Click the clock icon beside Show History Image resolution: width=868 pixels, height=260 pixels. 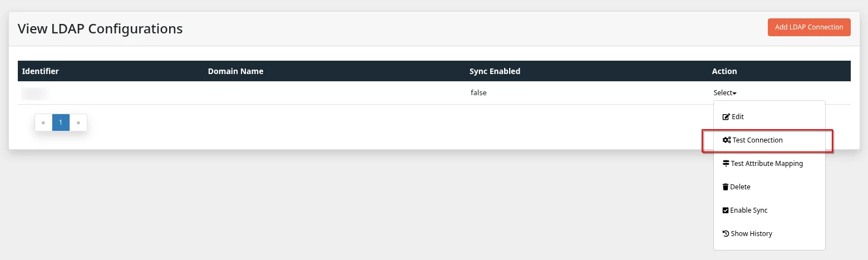pos(726,234)
